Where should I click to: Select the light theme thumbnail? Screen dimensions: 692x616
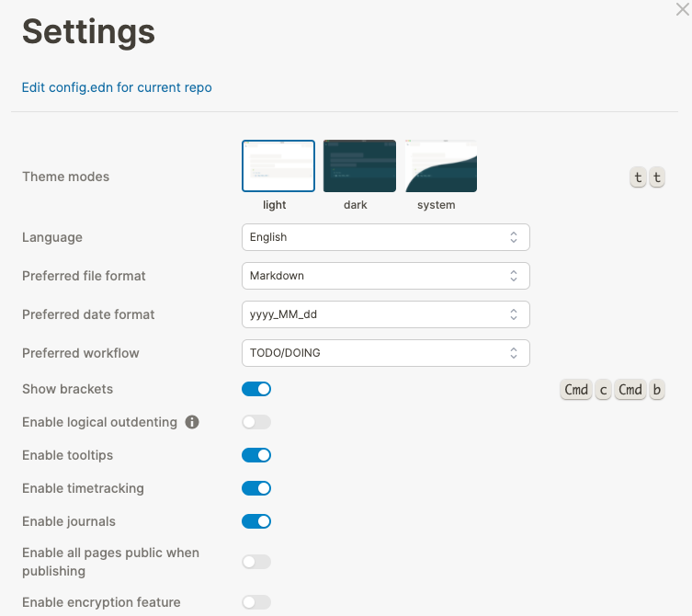point(278,166)
